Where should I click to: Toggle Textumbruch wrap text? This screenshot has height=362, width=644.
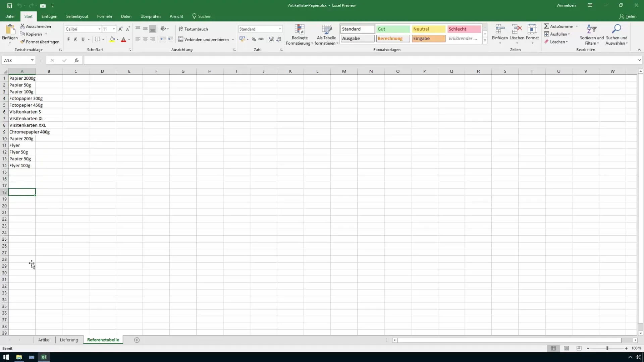[193, 29]
